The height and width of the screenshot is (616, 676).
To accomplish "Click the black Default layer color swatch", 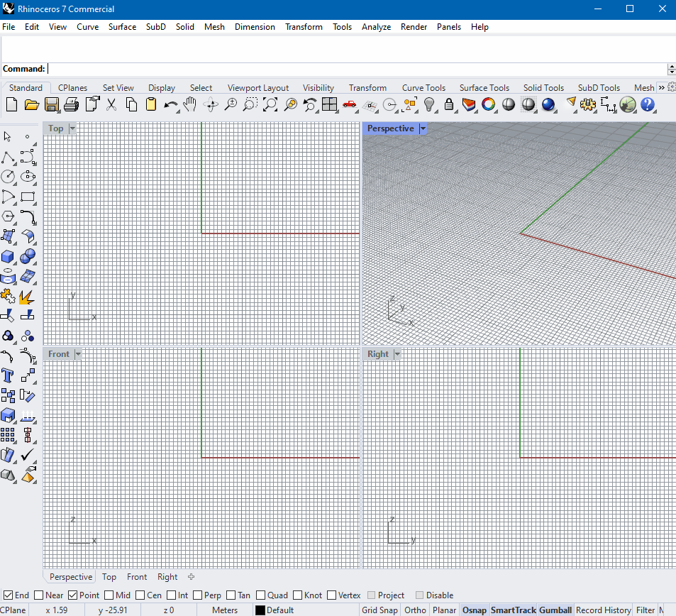I will [261, 610].
